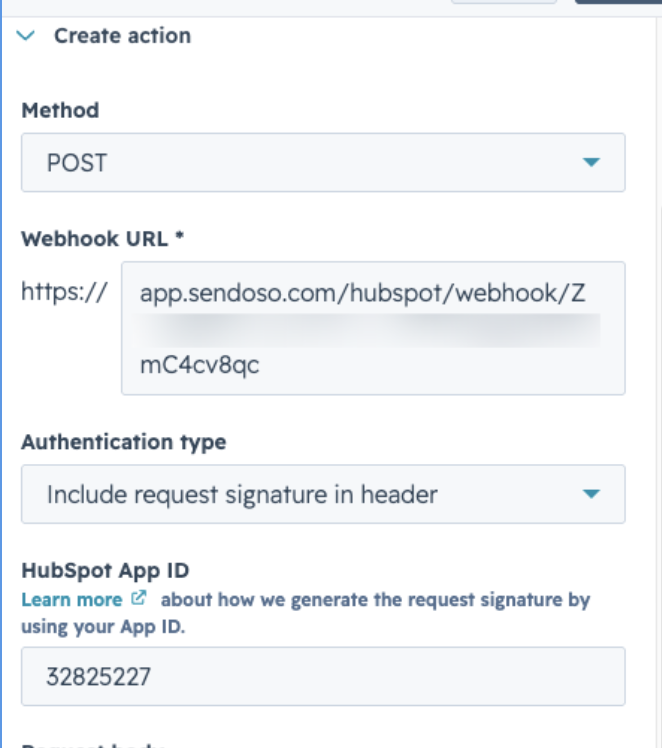Click the Method label
The height and width of the screenshot is (748, 662).
coord(60,111)
